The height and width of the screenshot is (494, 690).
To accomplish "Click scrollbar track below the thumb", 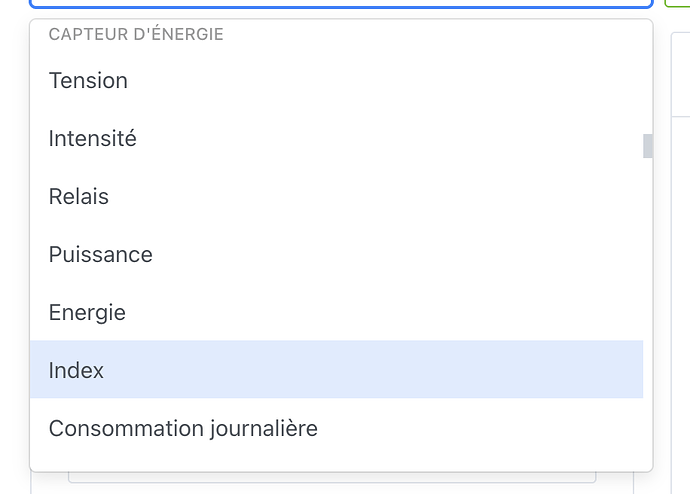I will tap(648, 300).
